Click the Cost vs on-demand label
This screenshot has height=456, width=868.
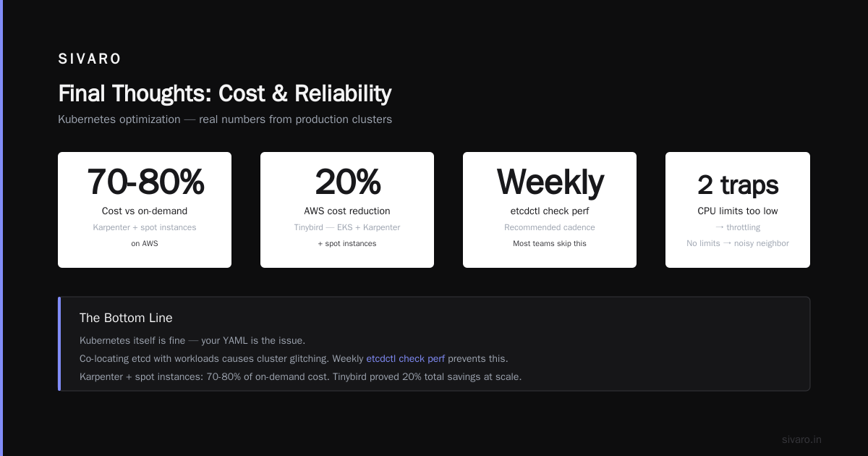(145, 211)
